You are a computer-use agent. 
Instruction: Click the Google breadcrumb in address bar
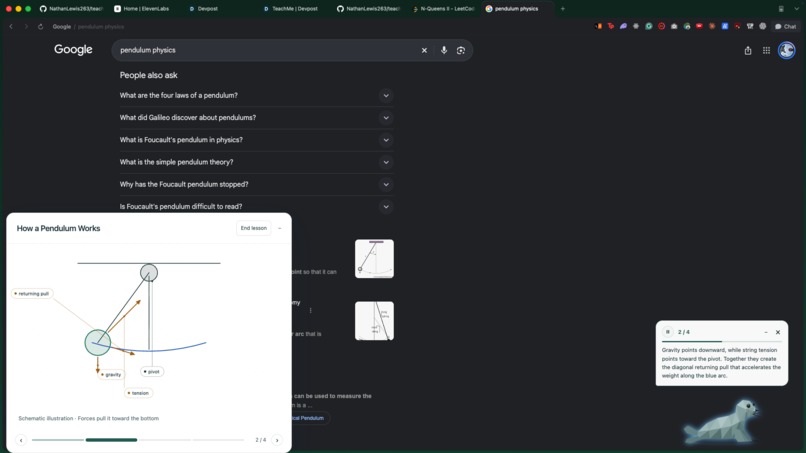[x=62, y=27]
